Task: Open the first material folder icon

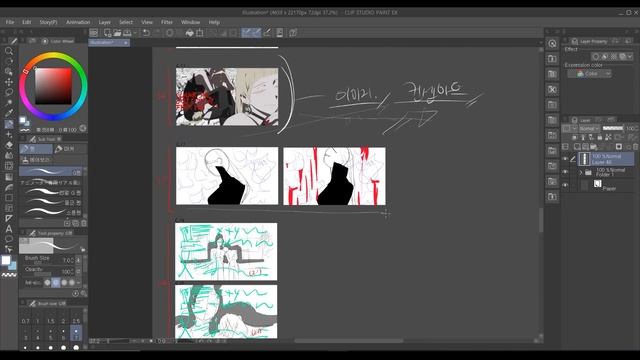Action: click(552, 59)
